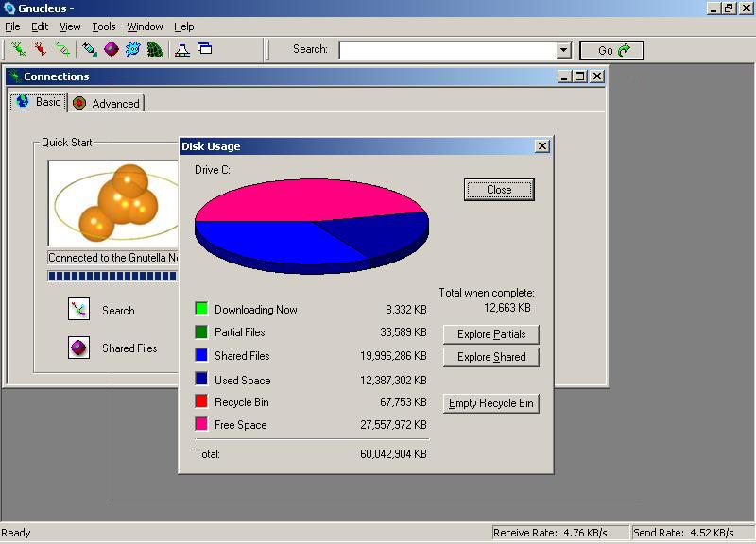Click the connection progress bar
This screenshot has height=544, width=756.
112,276
